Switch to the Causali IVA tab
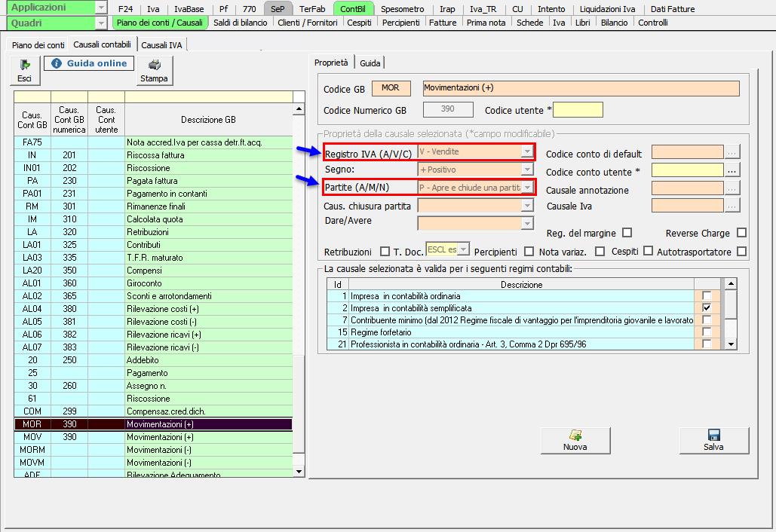This screenshot has height=532, width=776. (161, 45)
